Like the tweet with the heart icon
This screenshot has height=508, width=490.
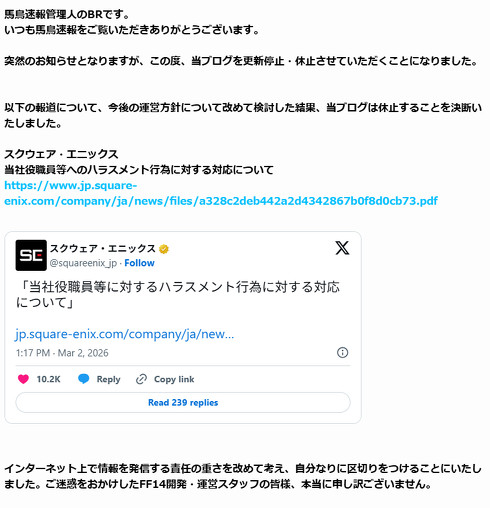[23, 379]
